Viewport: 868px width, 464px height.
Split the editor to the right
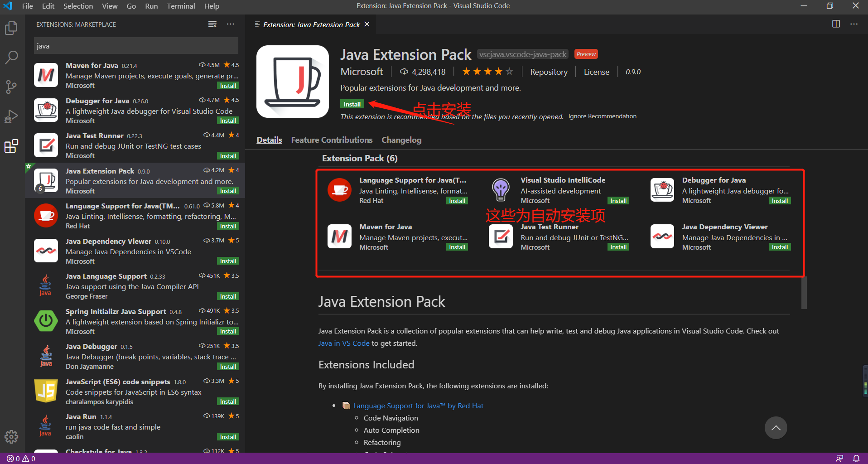[836, 24]
